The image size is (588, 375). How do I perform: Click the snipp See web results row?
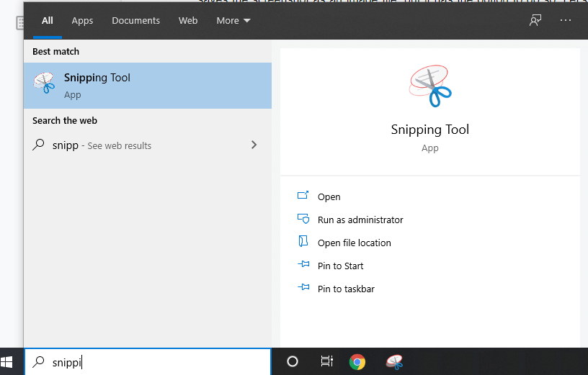[148, 145]
